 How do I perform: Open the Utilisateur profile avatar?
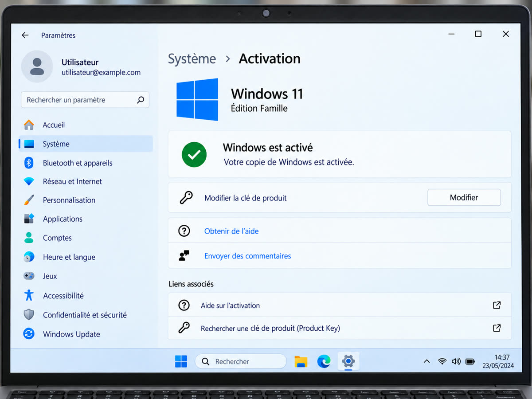click(37, 66)
